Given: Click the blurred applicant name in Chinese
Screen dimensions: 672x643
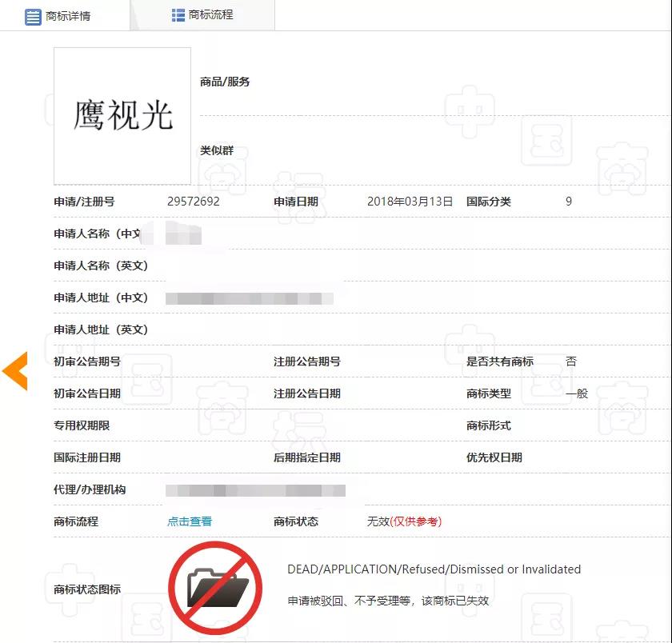Looking at the screenshot, I should [x=182, y=234].
